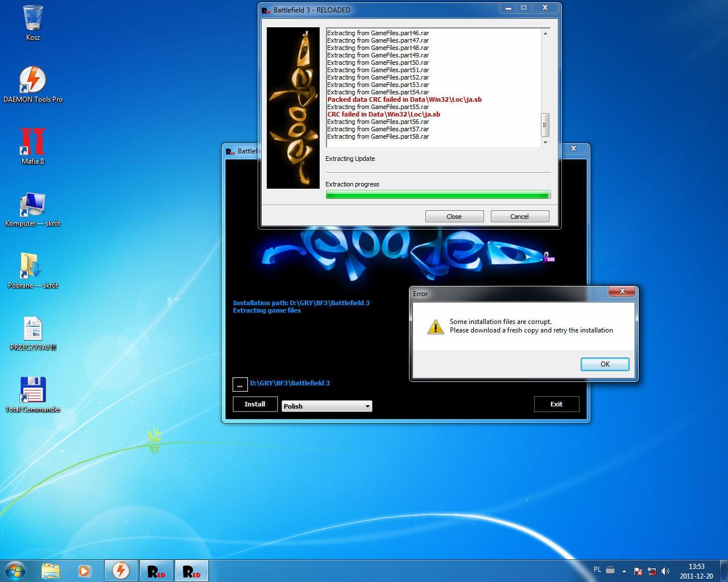Image resolution: width=728 pixels, height=582 pixels.
Task: Open DAEMON Tools Pro desktop shortcut
Action: (x=33, y=84)
